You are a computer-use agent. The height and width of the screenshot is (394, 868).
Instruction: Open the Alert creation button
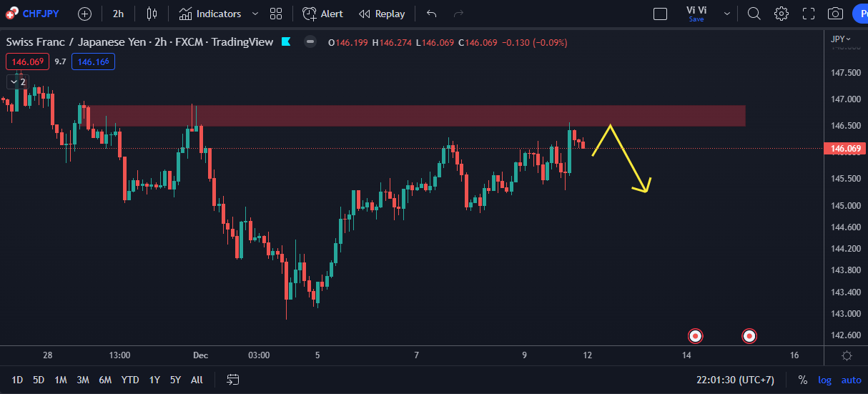click(x=322, y=14)
